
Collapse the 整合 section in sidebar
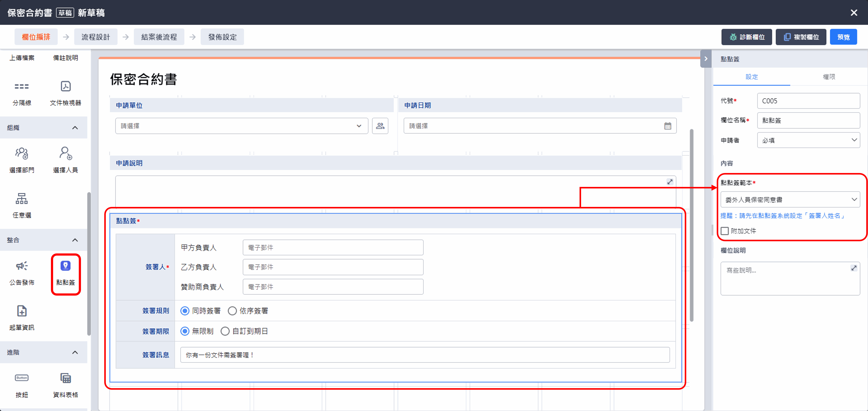(x=75, y=240)
